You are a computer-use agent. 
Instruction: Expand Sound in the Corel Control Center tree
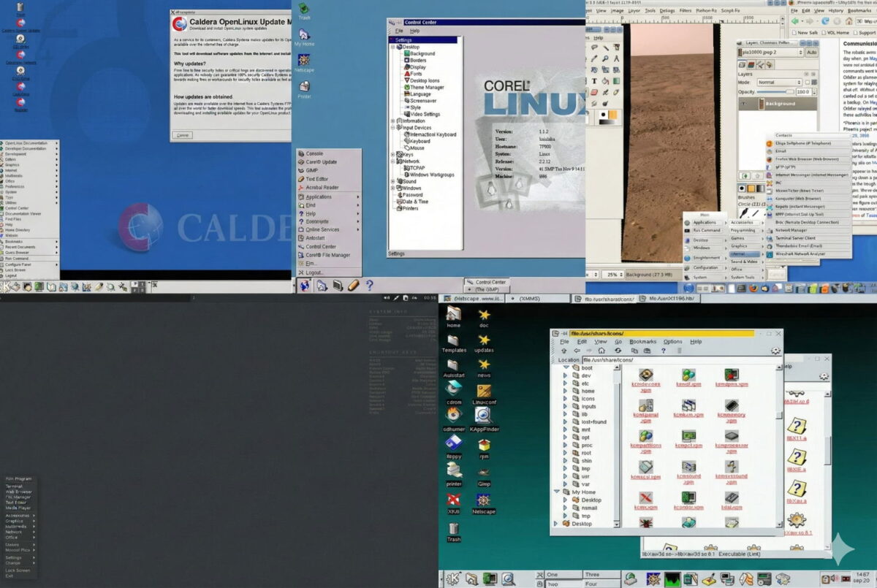pyautogui.click(x=392, y=181)
